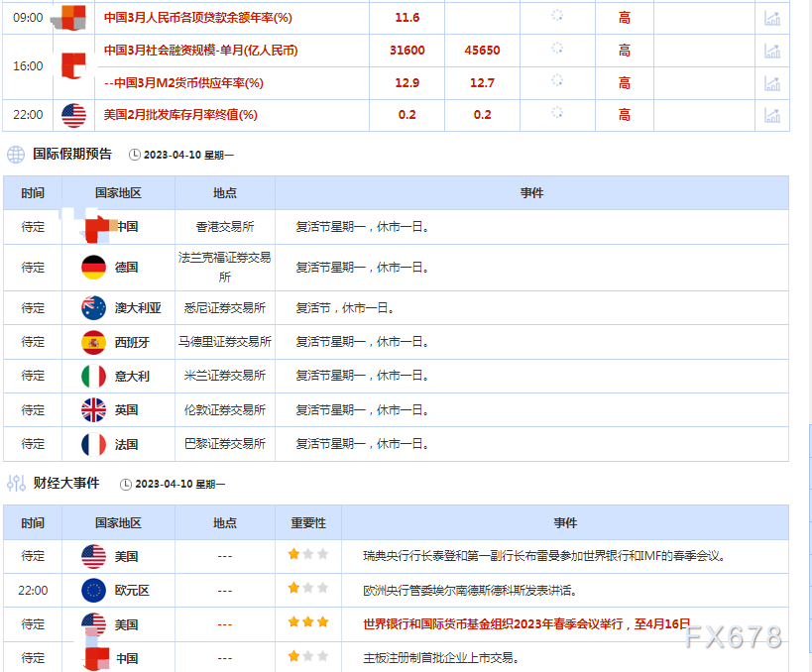Open 世界银行和国际货币基金组织2023年春季会议 event link
Image resolution: width=812 pixels, height=672 pixels.
point(526,624)
